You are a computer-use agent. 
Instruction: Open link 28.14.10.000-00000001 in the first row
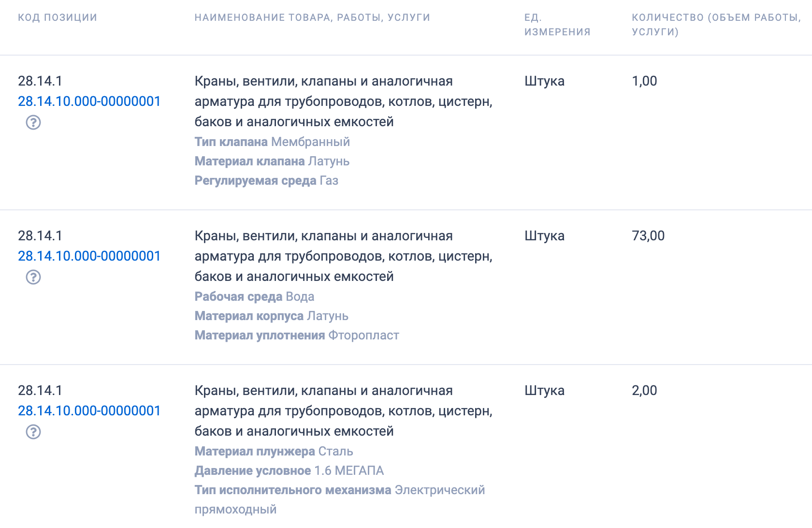pyautogui.click(x=89, y=102)
